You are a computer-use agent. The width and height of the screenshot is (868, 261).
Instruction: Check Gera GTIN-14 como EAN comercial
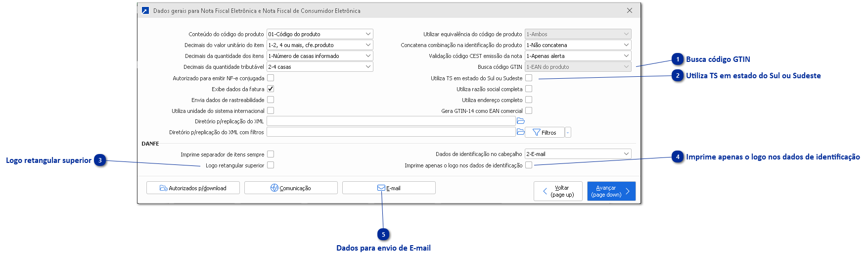(529, 110)
